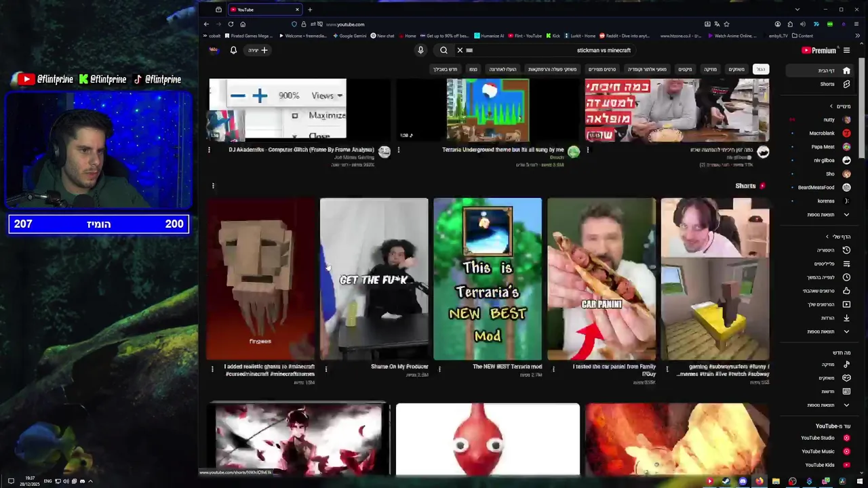Click the search magnifier icon
This screenshot has height=488, width=868.
click(x=443, y=50)
